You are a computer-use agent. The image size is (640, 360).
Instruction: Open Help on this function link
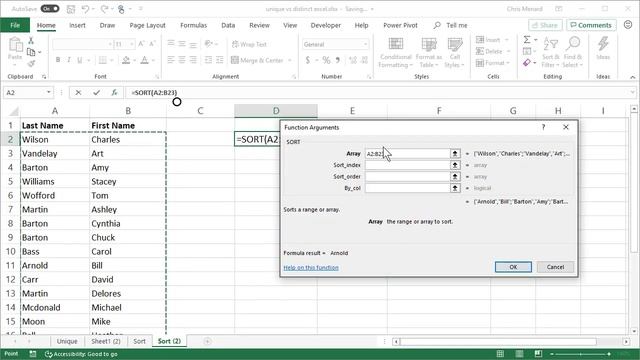pos(311,268)
